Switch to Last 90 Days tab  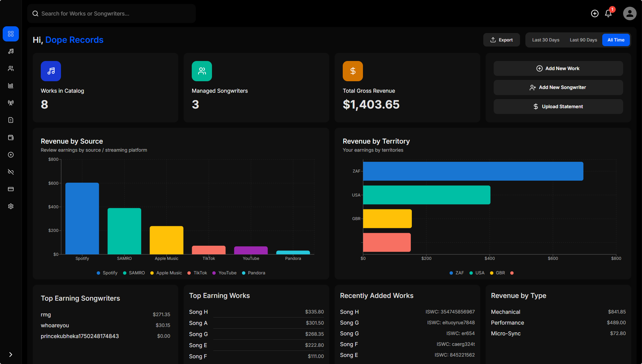coord(583,40)
